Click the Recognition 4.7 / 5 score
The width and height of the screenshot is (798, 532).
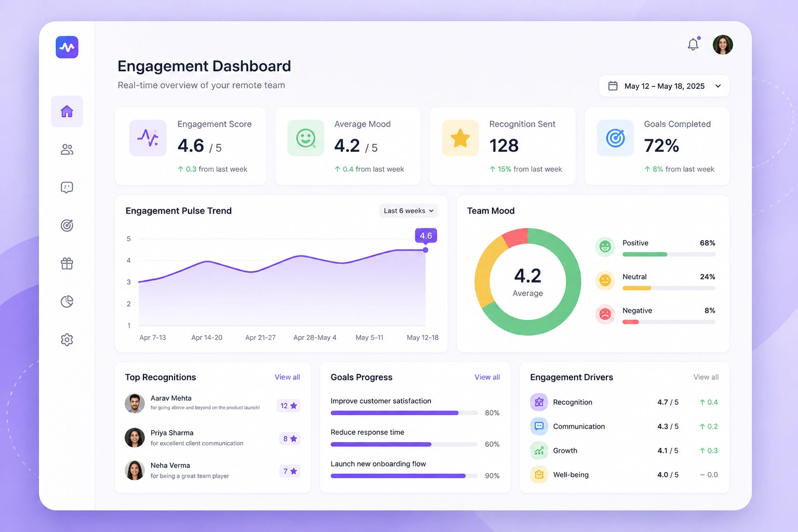tap(668, 402)
